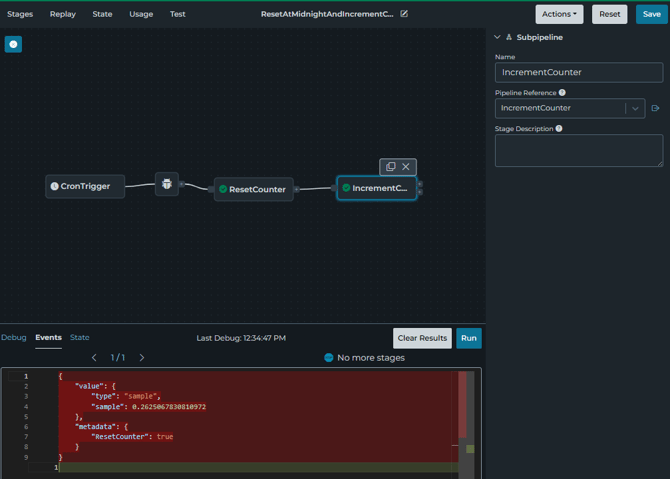Click the duplicate stage icon above IncrementC...

[x=391, y=167]
